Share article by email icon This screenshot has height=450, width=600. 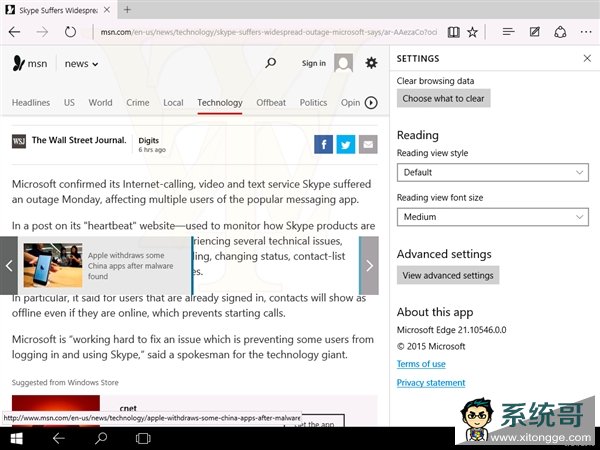pos(368,144)
